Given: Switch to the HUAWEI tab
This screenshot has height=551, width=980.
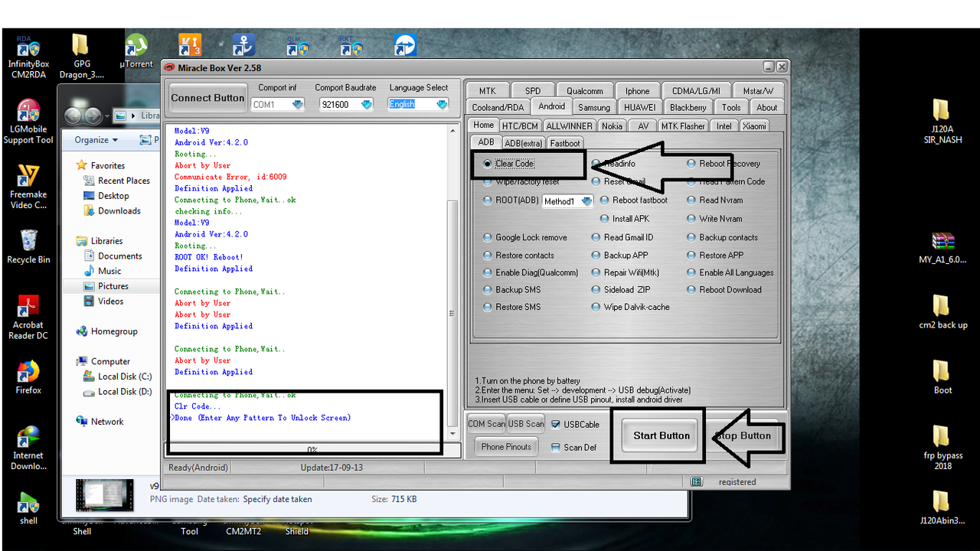Looking at the screenshot, I should coord(639,108).
